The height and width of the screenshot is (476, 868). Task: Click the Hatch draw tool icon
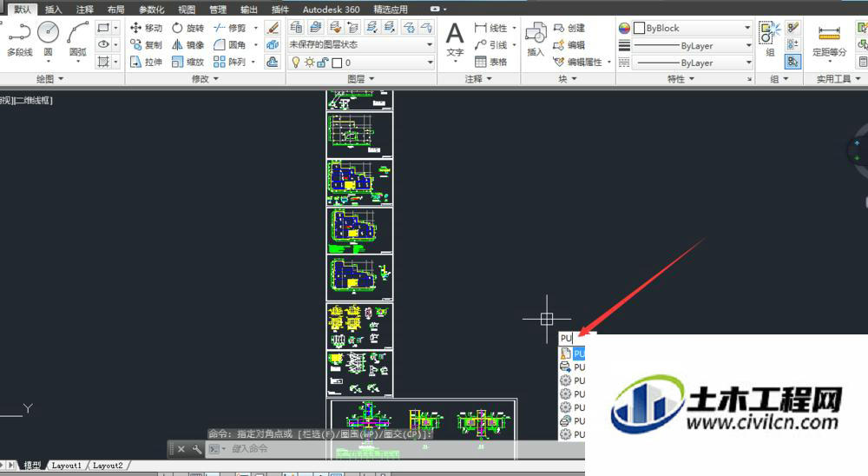[x=103, y=62]
